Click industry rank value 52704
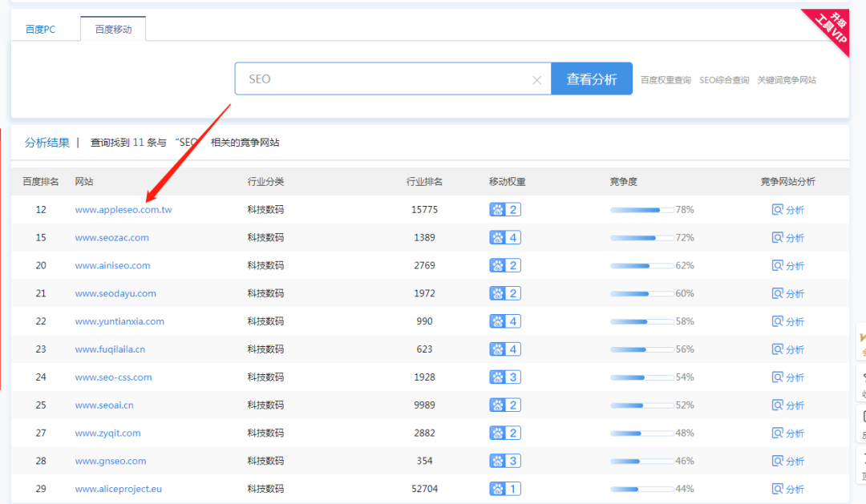 (424, 489)
